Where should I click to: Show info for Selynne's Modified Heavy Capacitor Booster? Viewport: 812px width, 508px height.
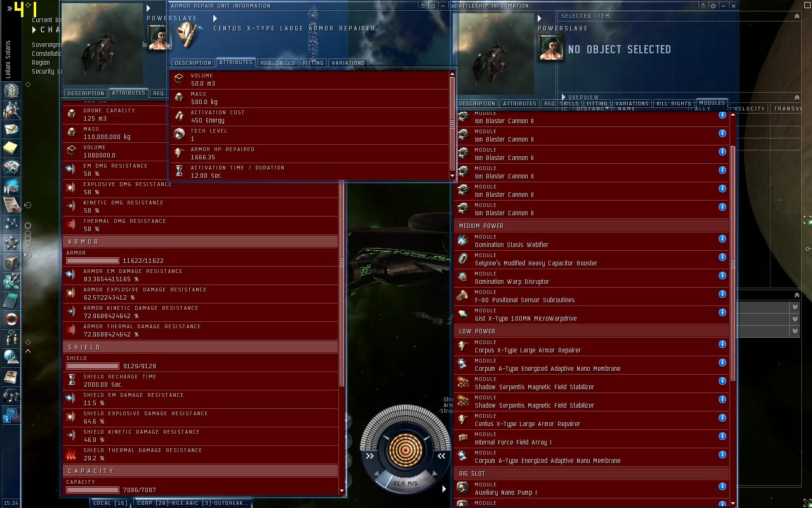722,257
